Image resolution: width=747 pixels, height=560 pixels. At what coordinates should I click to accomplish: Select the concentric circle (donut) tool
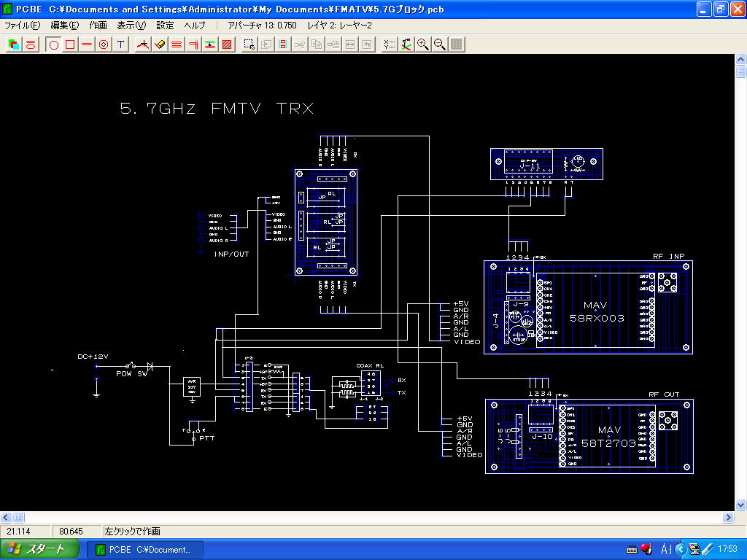104,44
